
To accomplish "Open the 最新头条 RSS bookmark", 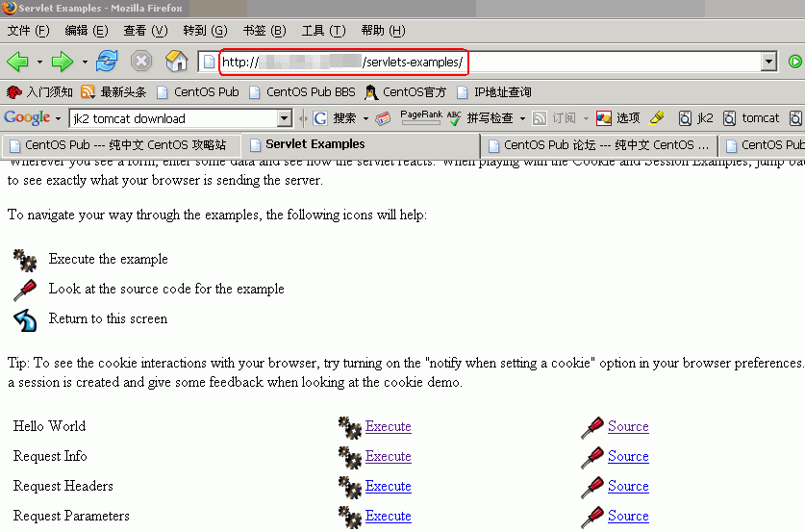I will pos(113,92).
